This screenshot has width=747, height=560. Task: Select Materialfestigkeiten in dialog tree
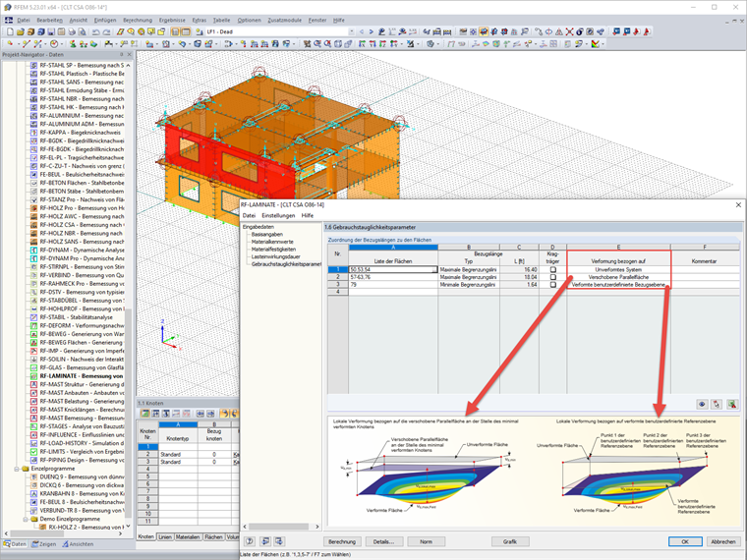[273, 249]
